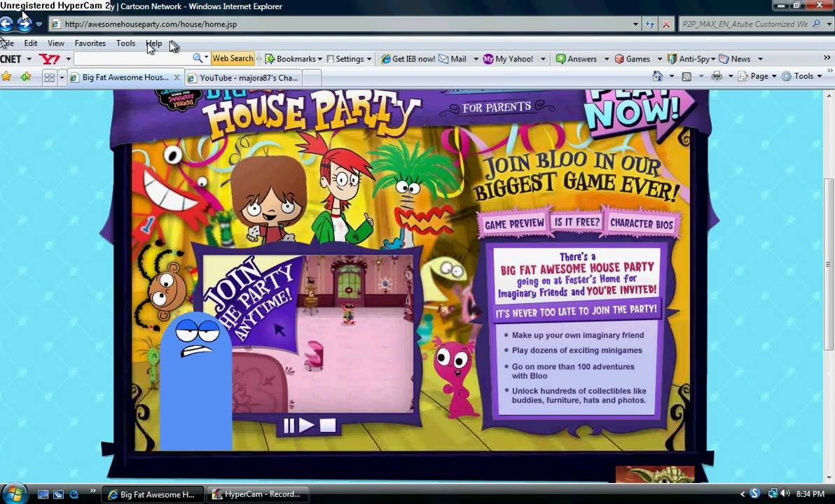The width and height of the screenshot is (835, 504).
Task: Expand the address bar history dropdown
Action: click(x=635, y=24)
